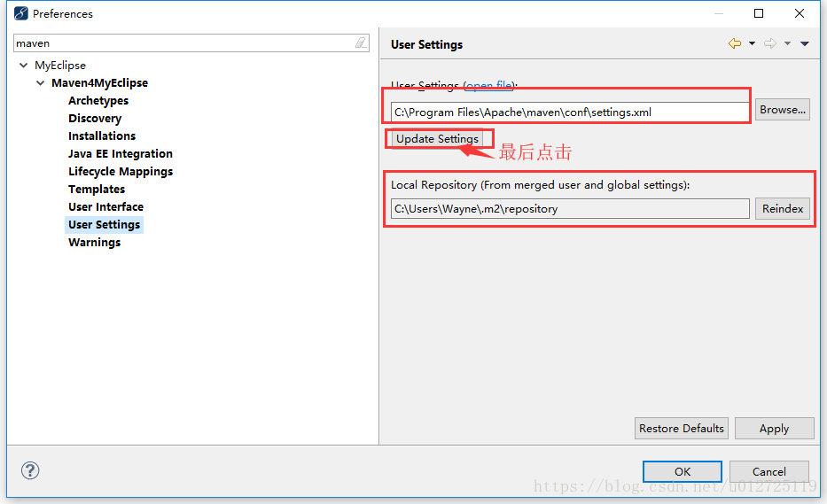Maximize the Preferences window
This screenshot has width=827, height=504.
(x=759, y=13)
